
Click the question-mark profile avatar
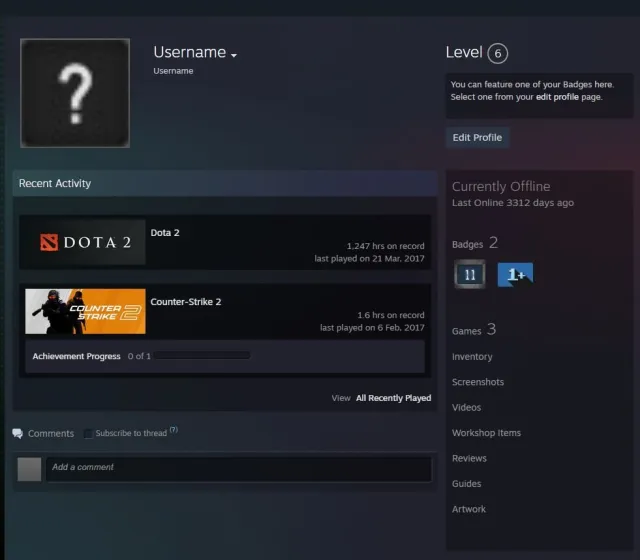(x=75, y=93)
